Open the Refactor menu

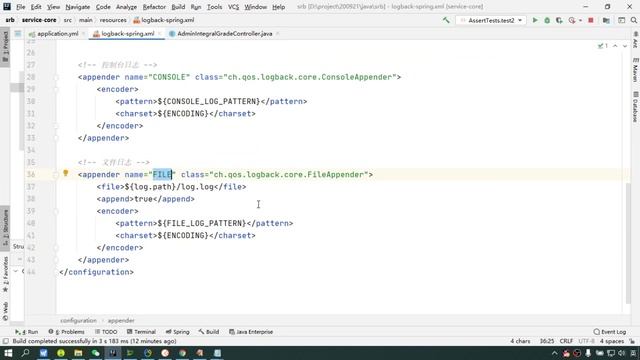(x=154, y=7)
